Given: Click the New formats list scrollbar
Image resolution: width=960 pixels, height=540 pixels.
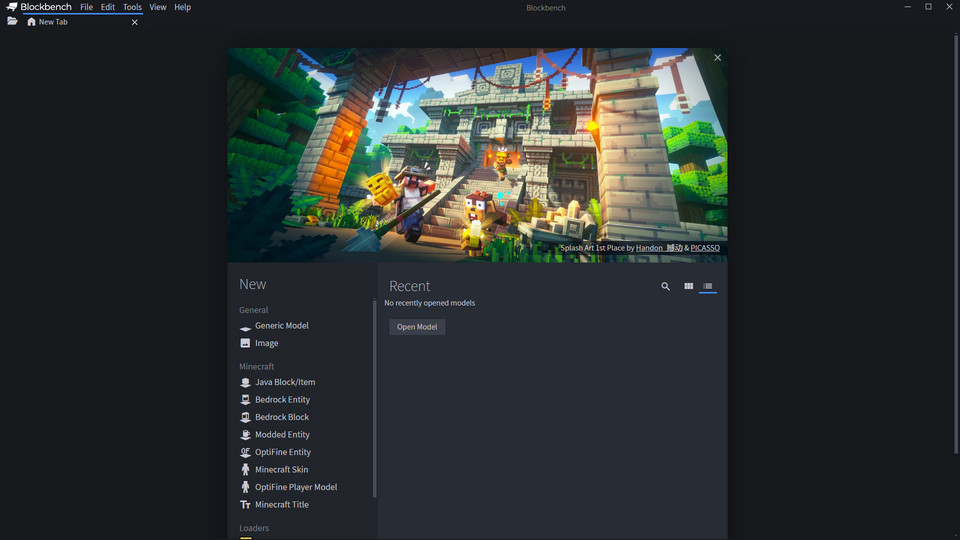Looking at the screenshot, I should tap(375, 398).
